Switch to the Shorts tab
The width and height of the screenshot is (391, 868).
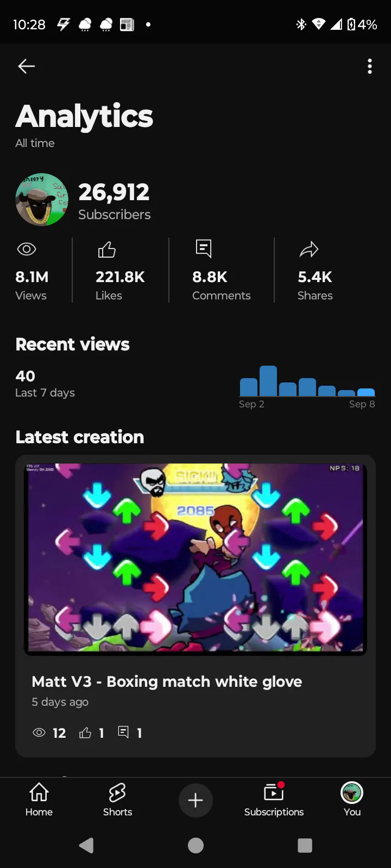tap(117, 800)
